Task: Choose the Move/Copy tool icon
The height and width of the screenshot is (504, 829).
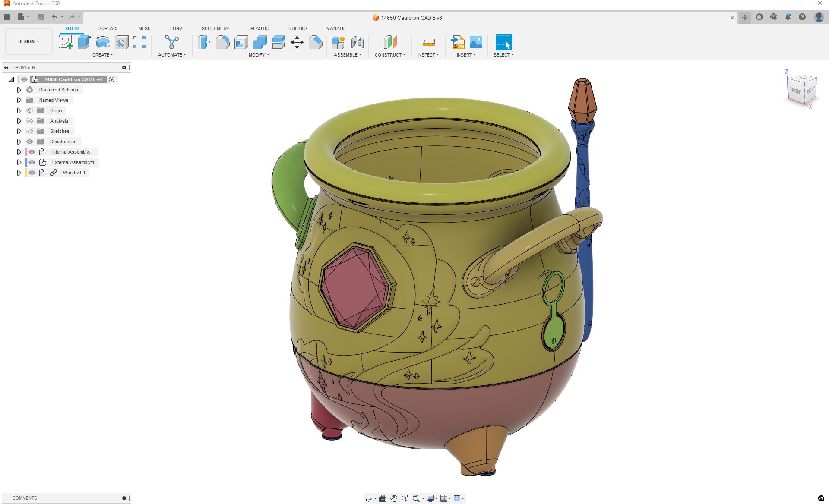Action: (x=297, y=42)
